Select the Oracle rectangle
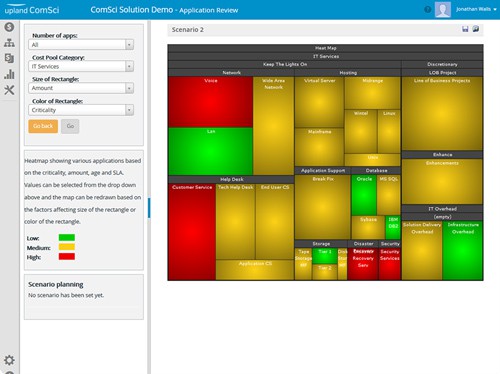 click(364, 195)
